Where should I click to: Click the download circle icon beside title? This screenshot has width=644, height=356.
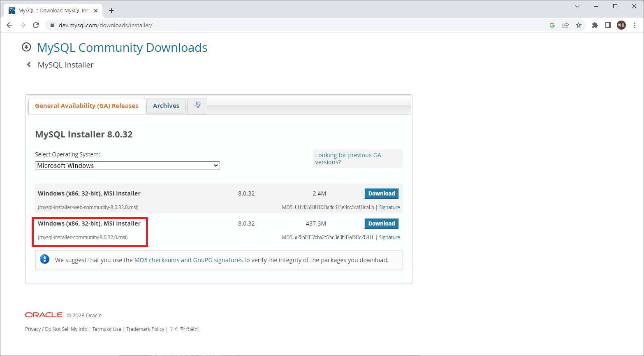(x=26, y=47)
